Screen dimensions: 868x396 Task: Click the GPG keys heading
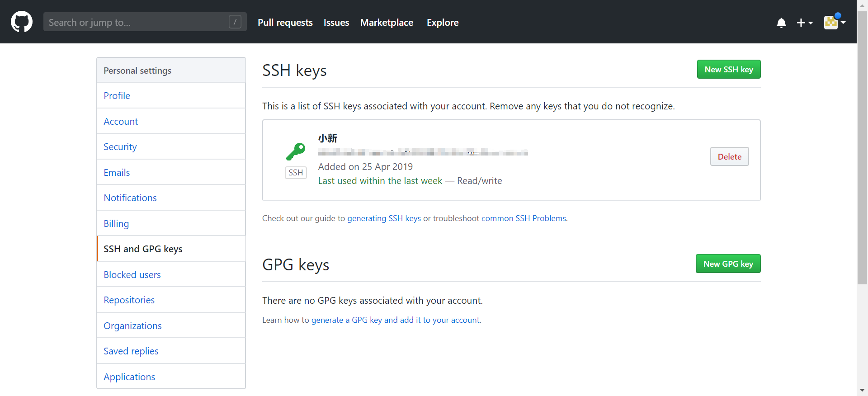point(296,265)
